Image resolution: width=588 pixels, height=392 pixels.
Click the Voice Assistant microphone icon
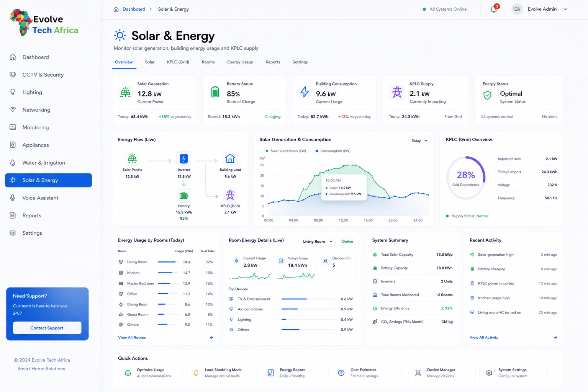click(13, 198)
